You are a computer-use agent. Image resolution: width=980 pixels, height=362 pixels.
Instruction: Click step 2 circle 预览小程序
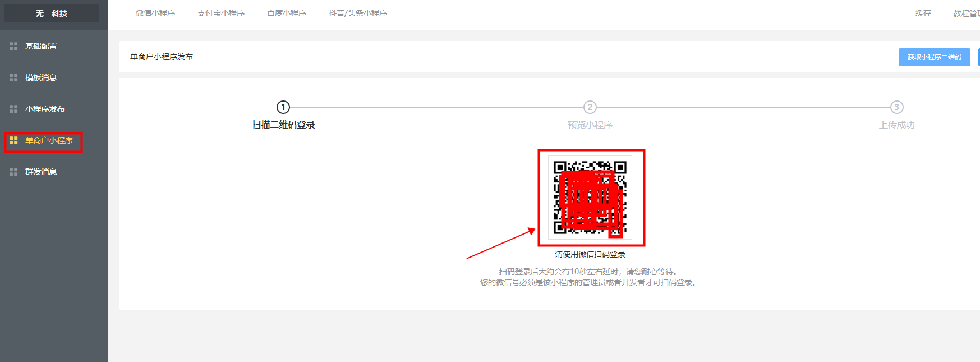[590, 107]
